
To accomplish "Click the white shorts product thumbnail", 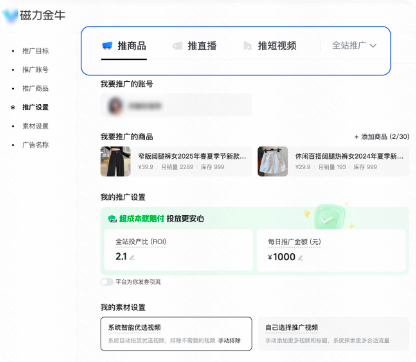I will (273, 161).
